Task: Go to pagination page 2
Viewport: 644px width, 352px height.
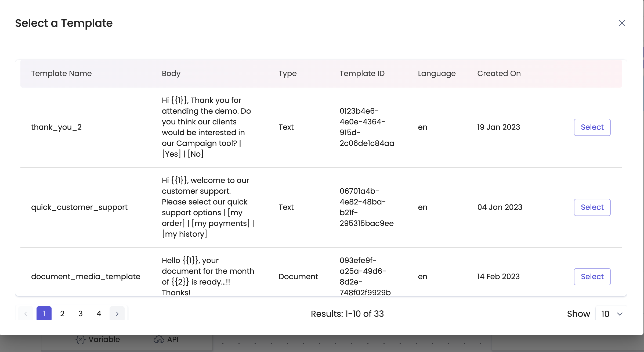Action: [x=62, y=314]
